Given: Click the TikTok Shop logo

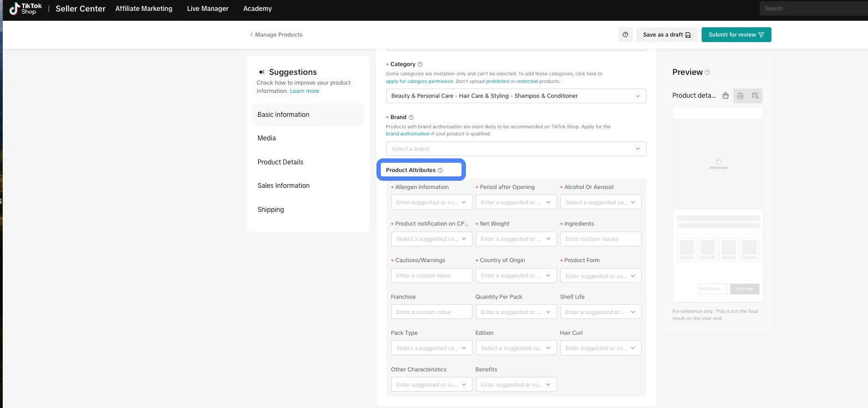Looking at the screenshot, I should pos(26,9).
